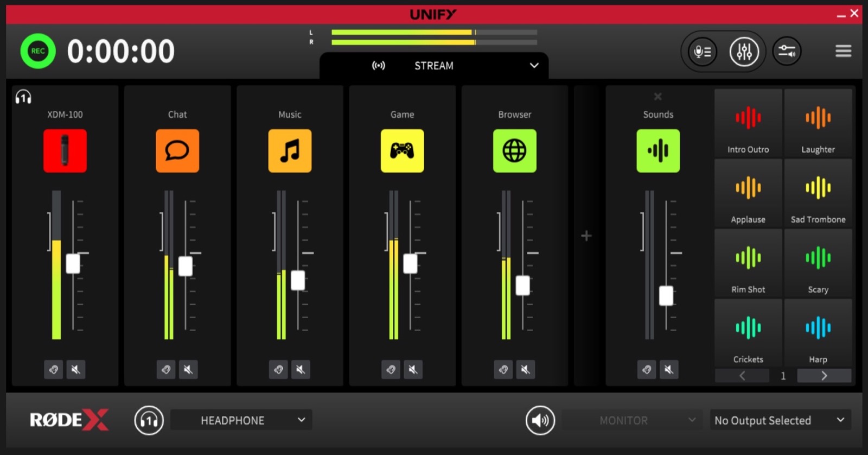Open the MONITOR dropdown

[x=632, y=420]
